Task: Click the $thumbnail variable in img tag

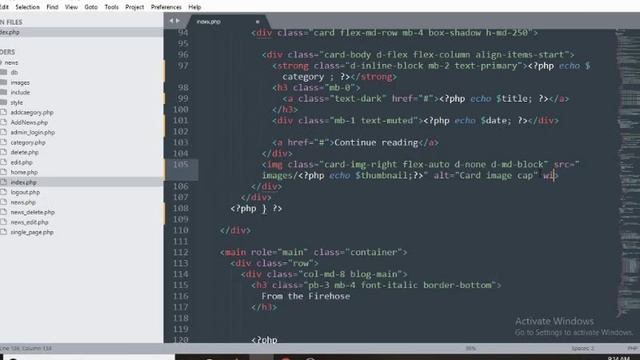Action: point(383,176)
